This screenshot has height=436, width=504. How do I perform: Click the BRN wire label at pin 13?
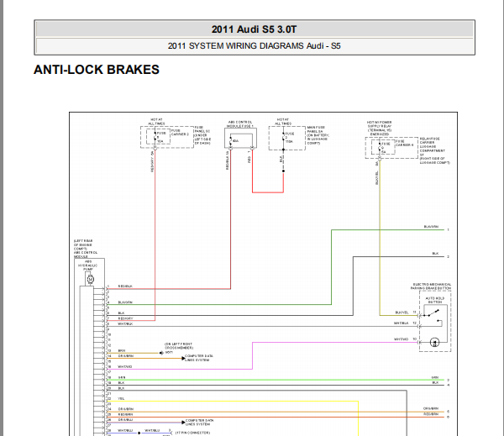click(x=122, y=351)
